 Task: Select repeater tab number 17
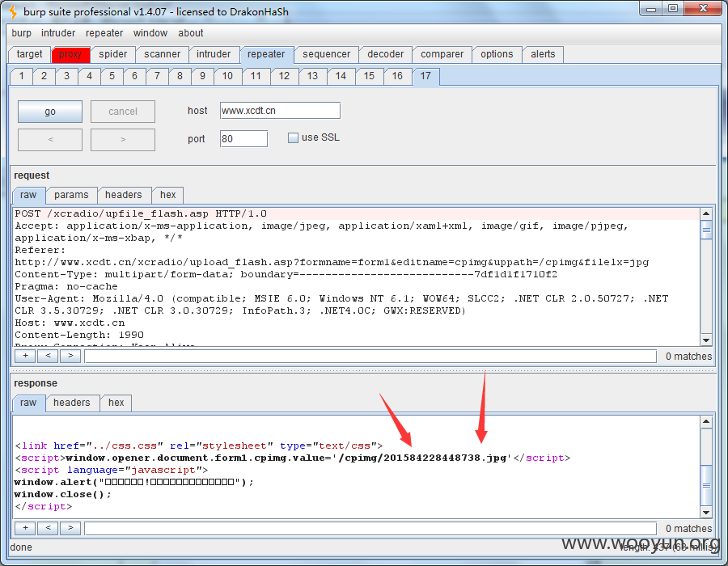point(425,76)
